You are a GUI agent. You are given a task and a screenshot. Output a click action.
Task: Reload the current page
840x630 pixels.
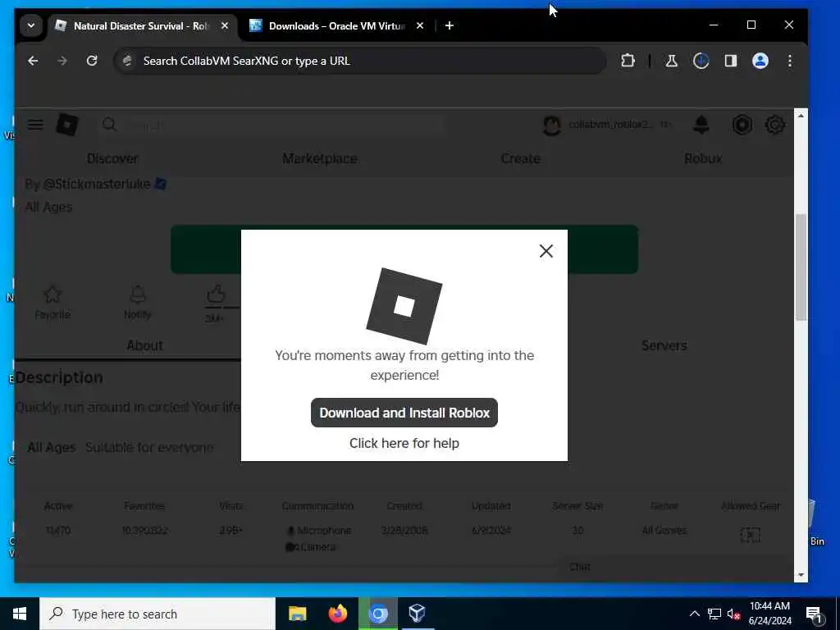(x=92, y=61)
